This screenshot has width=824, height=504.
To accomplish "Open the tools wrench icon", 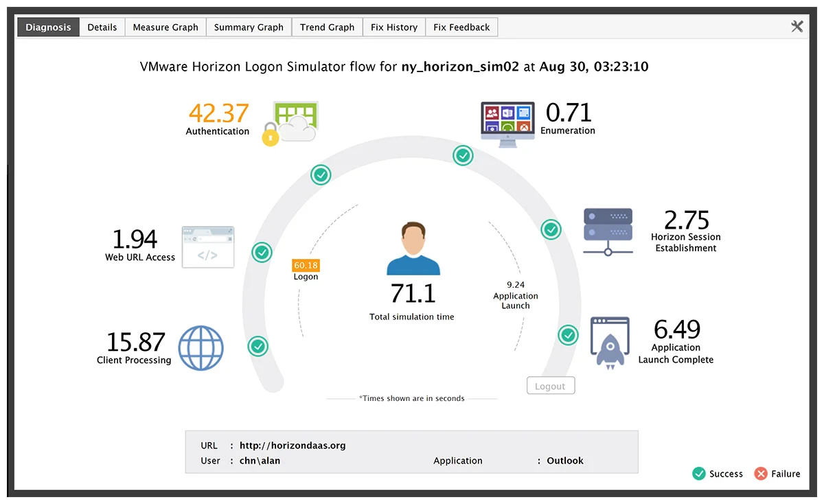I will tap(797, 27).
